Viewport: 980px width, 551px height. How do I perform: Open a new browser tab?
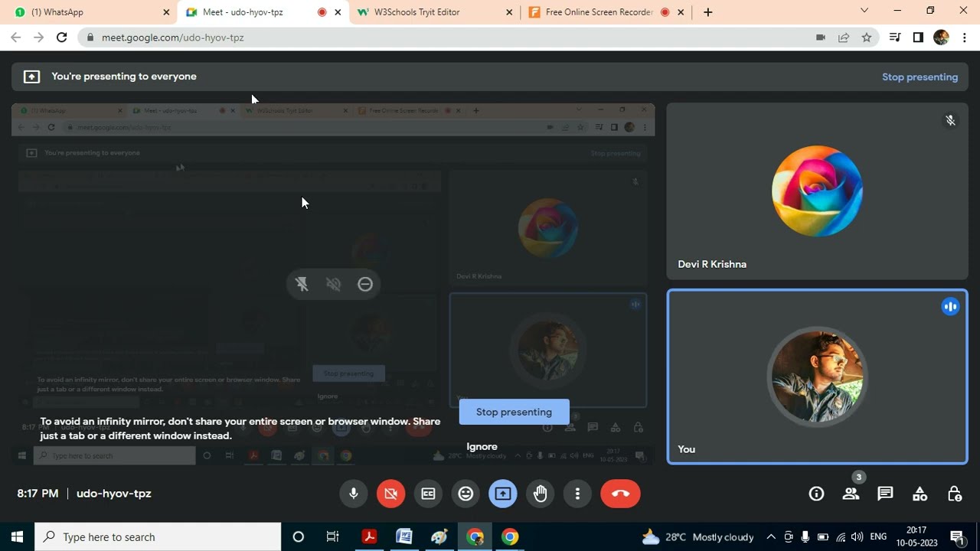point(707,12)
